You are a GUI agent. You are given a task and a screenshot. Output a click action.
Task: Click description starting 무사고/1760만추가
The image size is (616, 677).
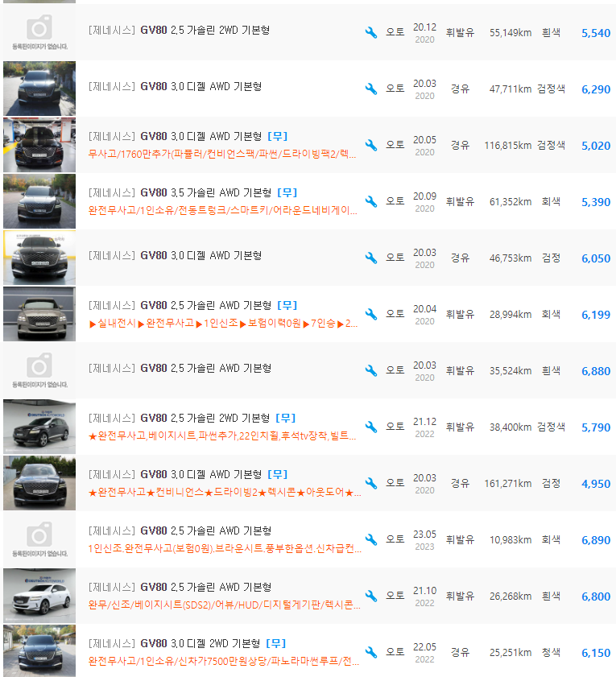(x=222, y=154)
